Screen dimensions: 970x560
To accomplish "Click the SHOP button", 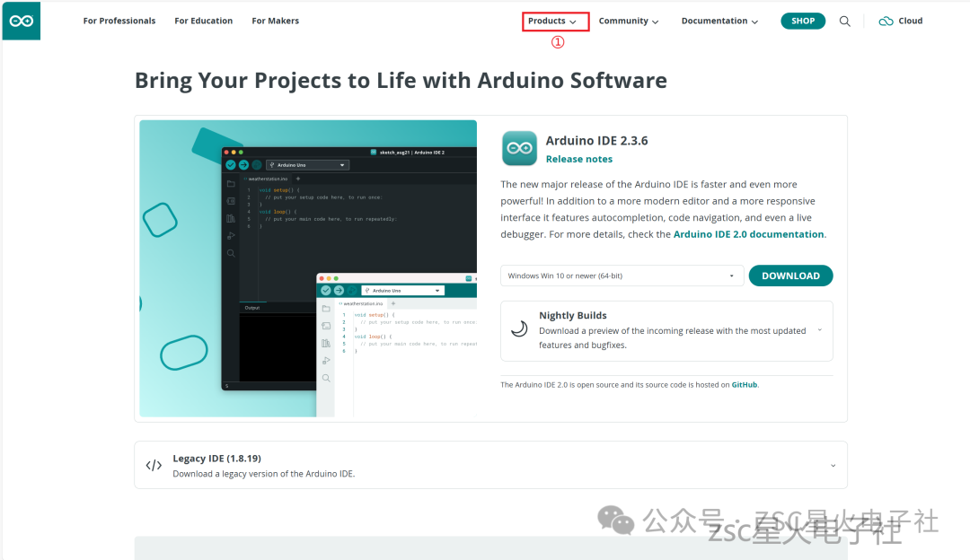I will (x=803, y=21).
